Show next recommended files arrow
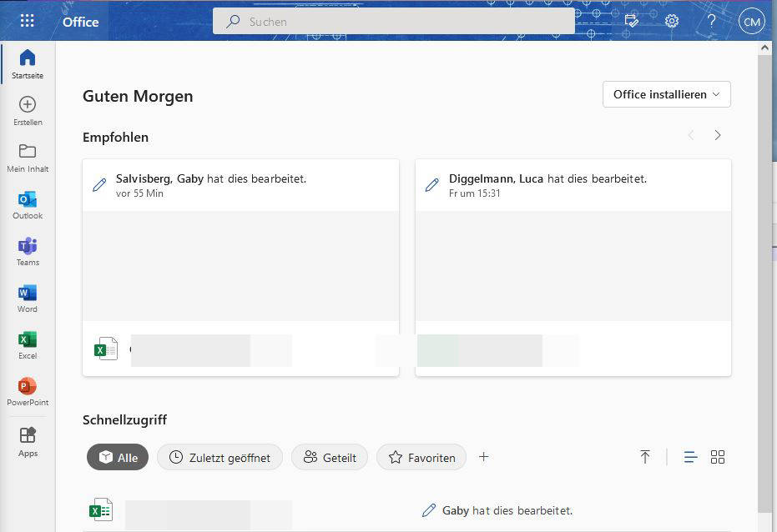This screenshot has height=532, width=777. pos(718,135)
